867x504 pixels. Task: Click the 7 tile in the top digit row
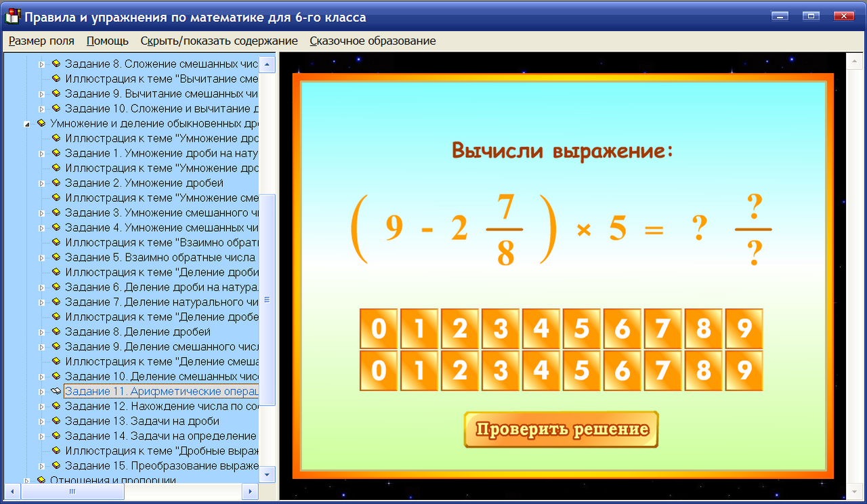(x=663, y=330)
